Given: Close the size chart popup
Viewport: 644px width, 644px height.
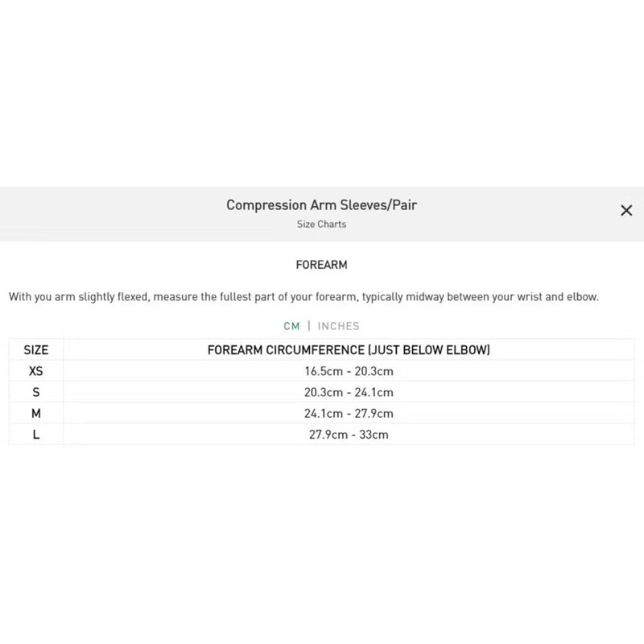Looking at the screenshot, I should (626, 211).
